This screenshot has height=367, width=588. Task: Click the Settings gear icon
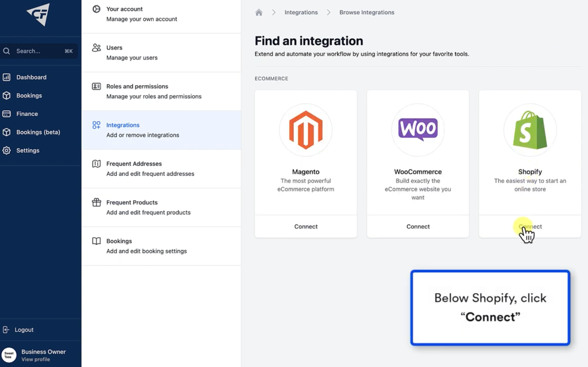point(7,150)
